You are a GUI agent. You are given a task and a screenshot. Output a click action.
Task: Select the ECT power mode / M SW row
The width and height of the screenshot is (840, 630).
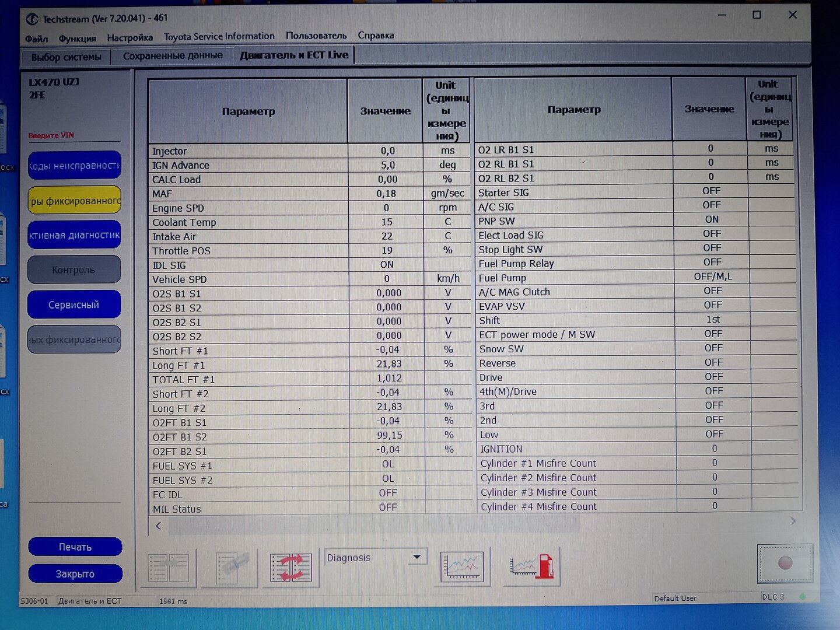pyautogui.click(x=636, y=334)
